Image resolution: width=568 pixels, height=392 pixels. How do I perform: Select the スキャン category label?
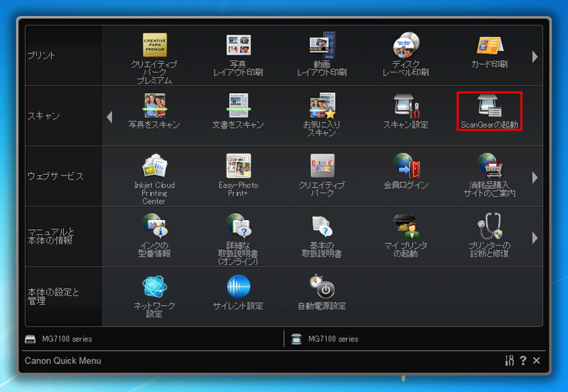(43, 116)
